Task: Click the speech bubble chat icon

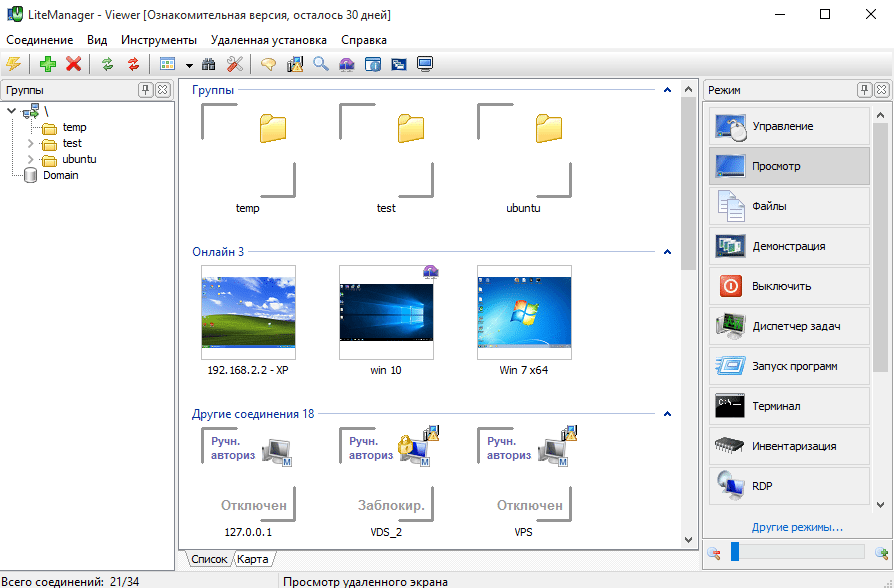Action: coord(268,64)
